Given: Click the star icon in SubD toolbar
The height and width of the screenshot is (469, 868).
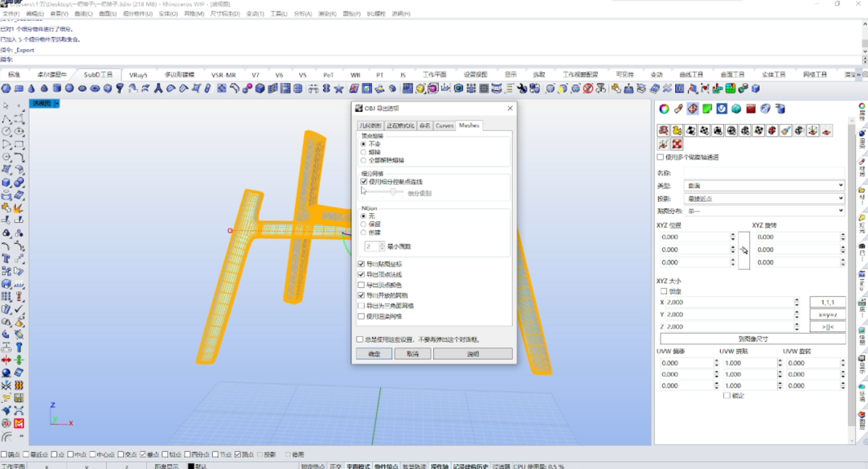Looking at the screenshot, I should tap(339, 88).
